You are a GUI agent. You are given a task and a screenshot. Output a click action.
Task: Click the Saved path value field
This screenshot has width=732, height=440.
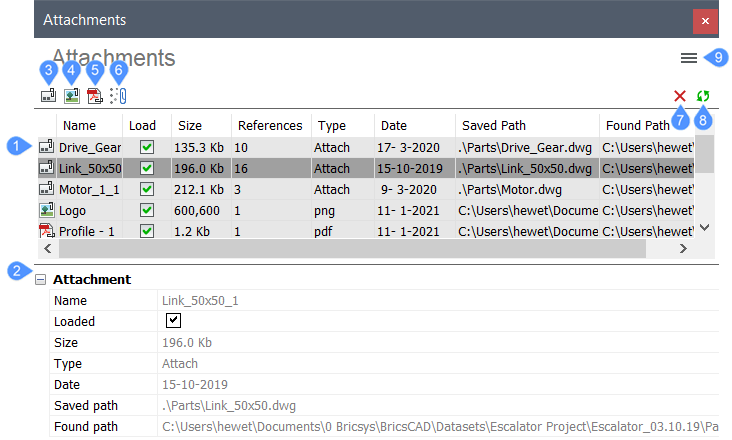(438, 405)
